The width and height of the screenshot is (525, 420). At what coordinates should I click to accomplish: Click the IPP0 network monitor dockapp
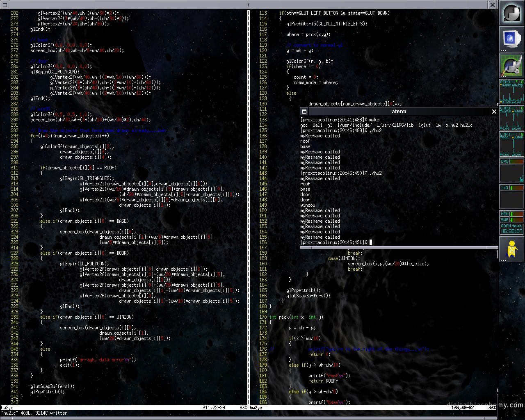click(511, 118)
